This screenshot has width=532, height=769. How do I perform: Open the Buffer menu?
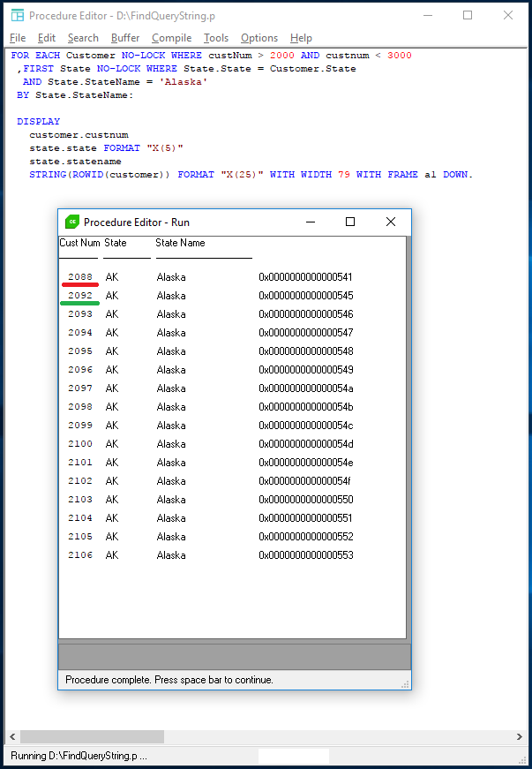point(125,38)
